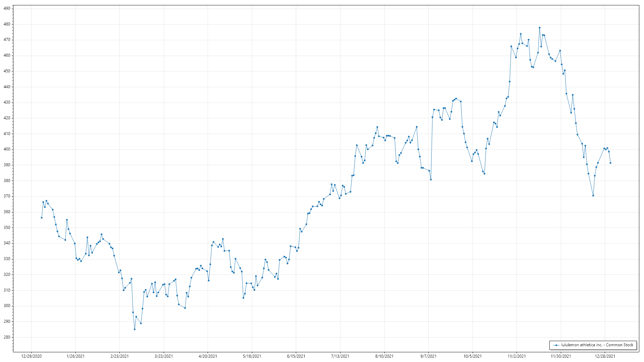
Task: Click the 450 y-axis value label
Action: 7,71
